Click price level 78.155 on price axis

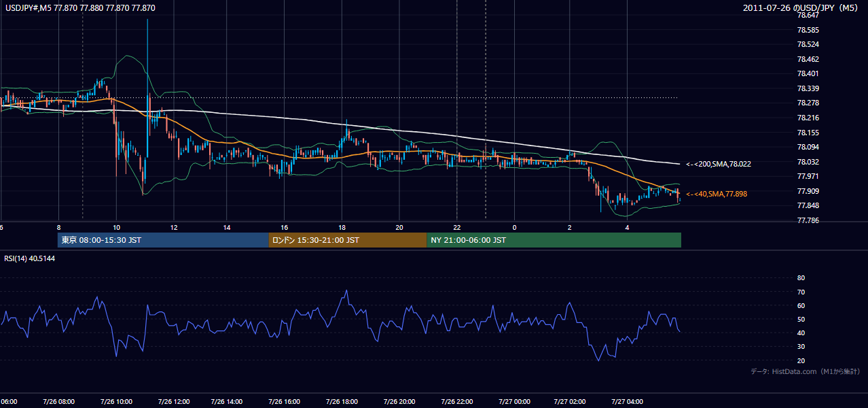click(808, 133)
